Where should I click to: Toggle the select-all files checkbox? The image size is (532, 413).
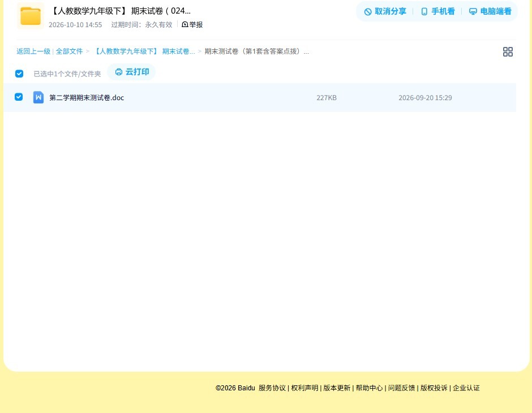pos(19,74)
